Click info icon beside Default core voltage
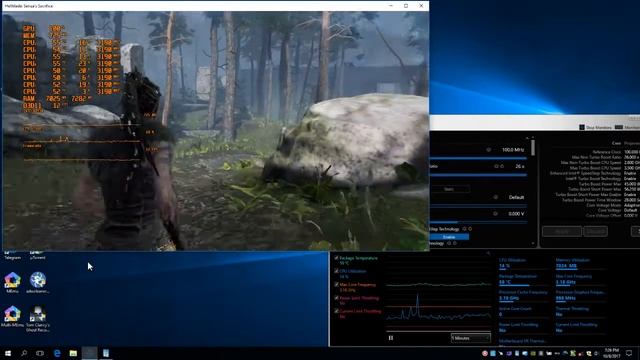Screen dimensions: 640x360 click(x=496, y=197)
